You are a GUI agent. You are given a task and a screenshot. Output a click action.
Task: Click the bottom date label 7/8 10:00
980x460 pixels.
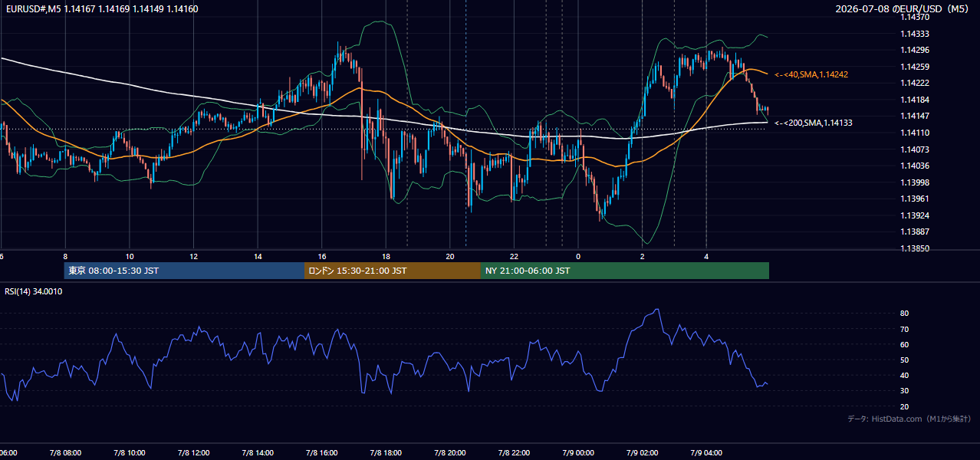pyautogui.click(x=130, y=453)
